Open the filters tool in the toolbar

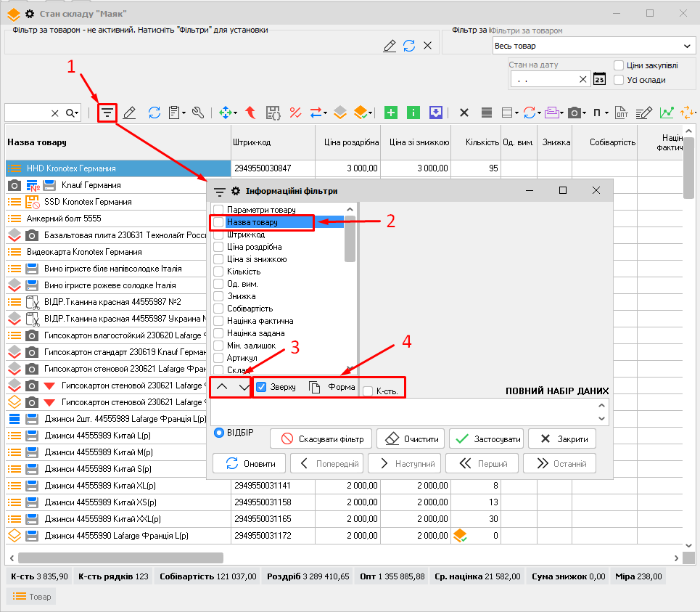coord(107,113)
